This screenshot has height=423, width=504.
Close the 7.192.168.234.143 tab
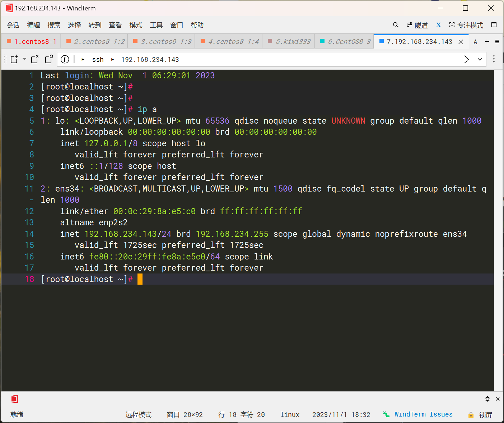coord(461,42)
